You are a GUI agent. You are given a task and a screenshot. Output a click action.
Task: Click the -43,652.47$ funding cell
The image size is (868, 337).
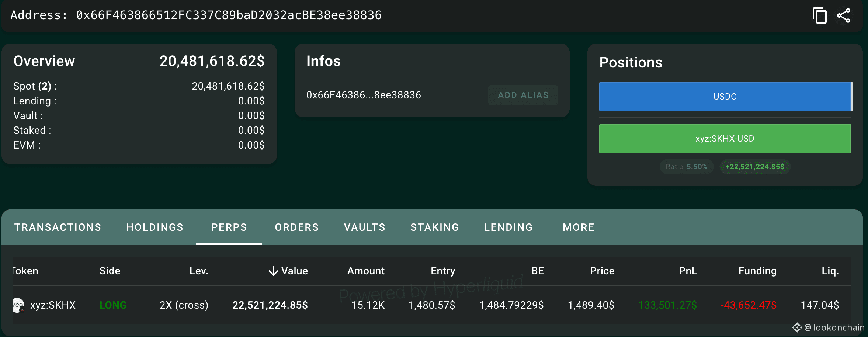point(749,305)
